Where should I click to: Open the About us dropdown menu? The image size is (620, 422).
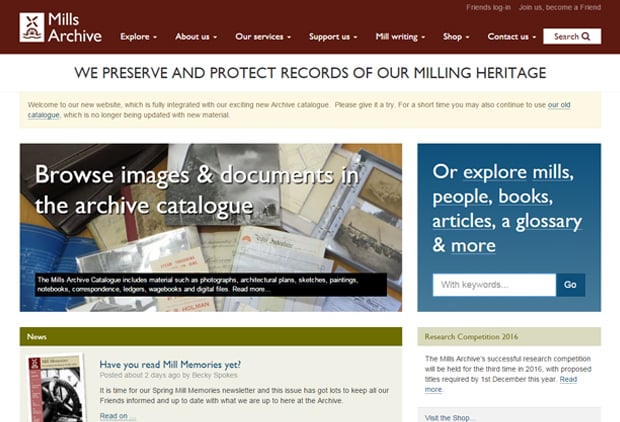point(196,37)
